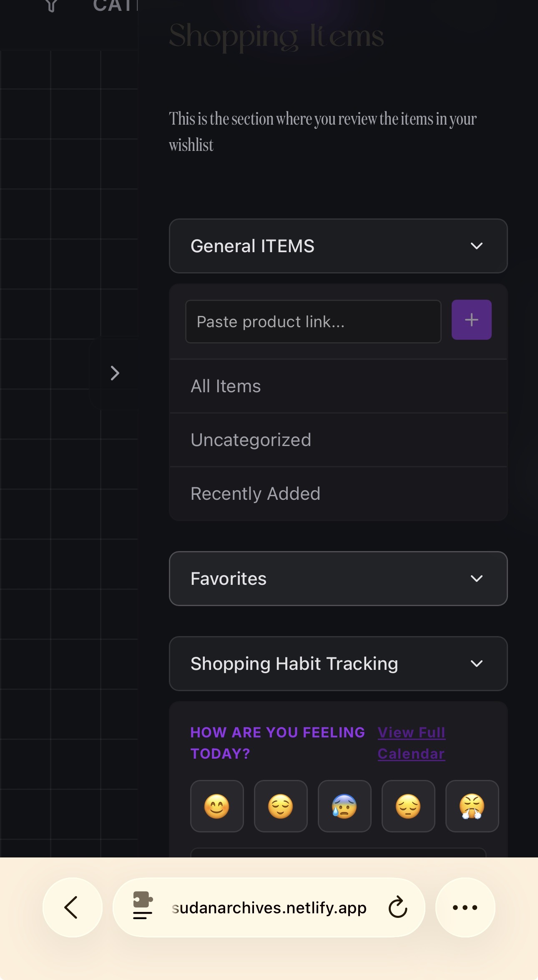Open the View Full Calendar link
The width and height of the screenshot is (538, 980).
[x=412, y=743]
